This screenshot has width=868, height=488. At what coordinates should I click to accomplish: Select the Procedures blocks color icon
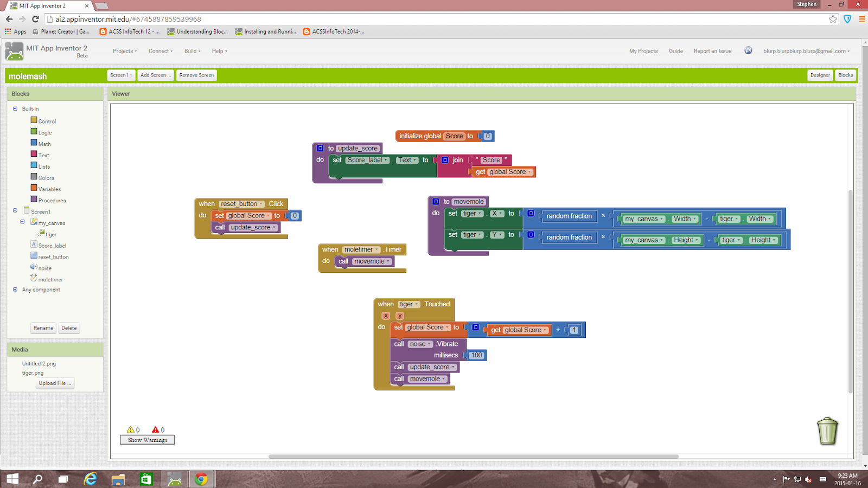[34, 200]
